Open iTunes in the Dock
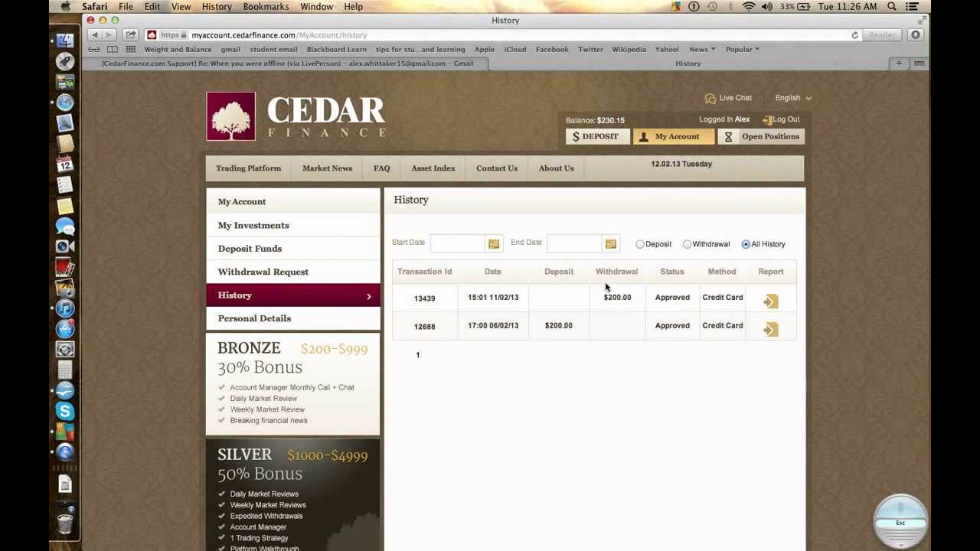 65,308
